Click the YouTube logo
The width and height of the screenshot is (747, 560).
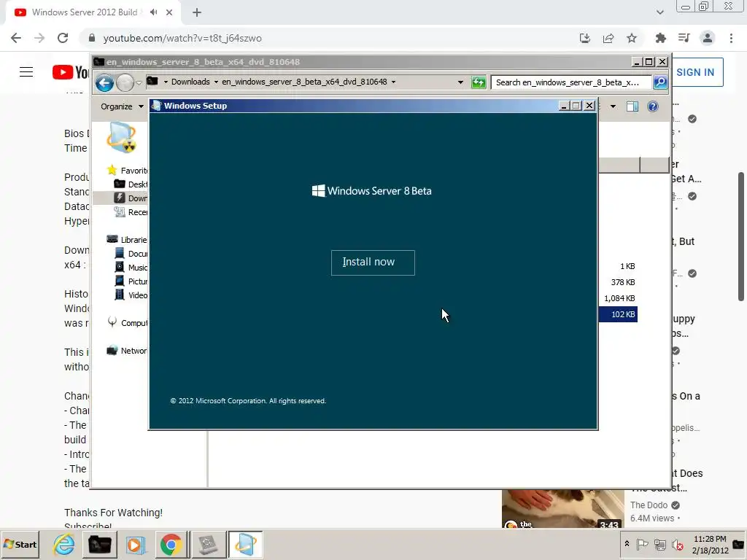coord(71,72)
